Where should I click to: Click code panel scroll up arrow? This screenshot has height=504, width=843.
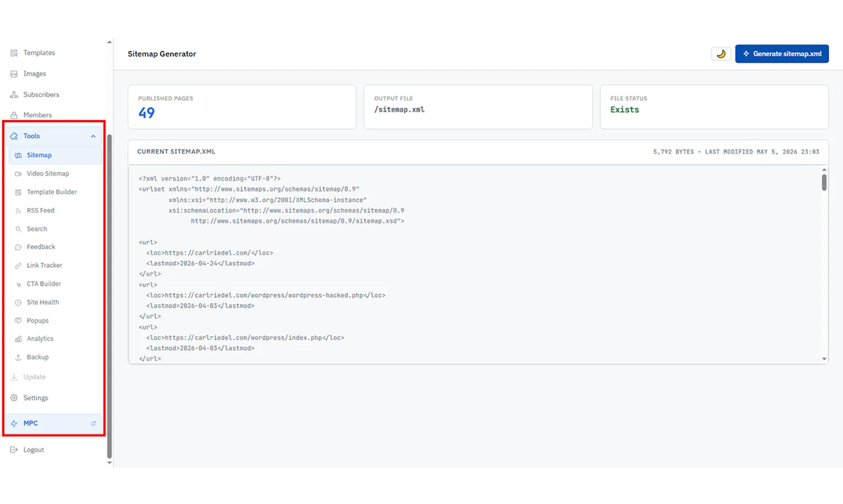click(824, 170)
